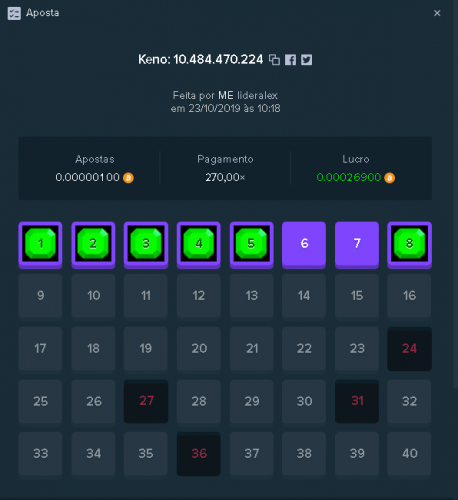458x500 pixels.
Task: Select green gem tile number 8
Action: pos(409,245)
